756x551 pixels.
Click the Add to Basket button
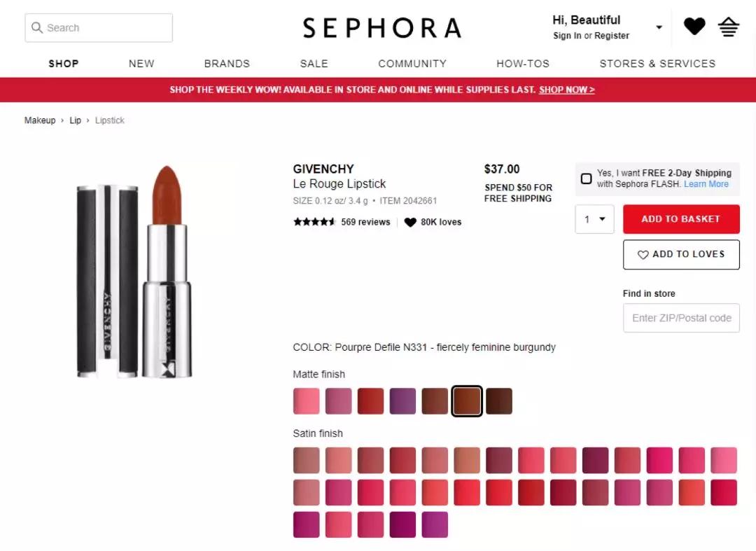(x=681, y=219)
